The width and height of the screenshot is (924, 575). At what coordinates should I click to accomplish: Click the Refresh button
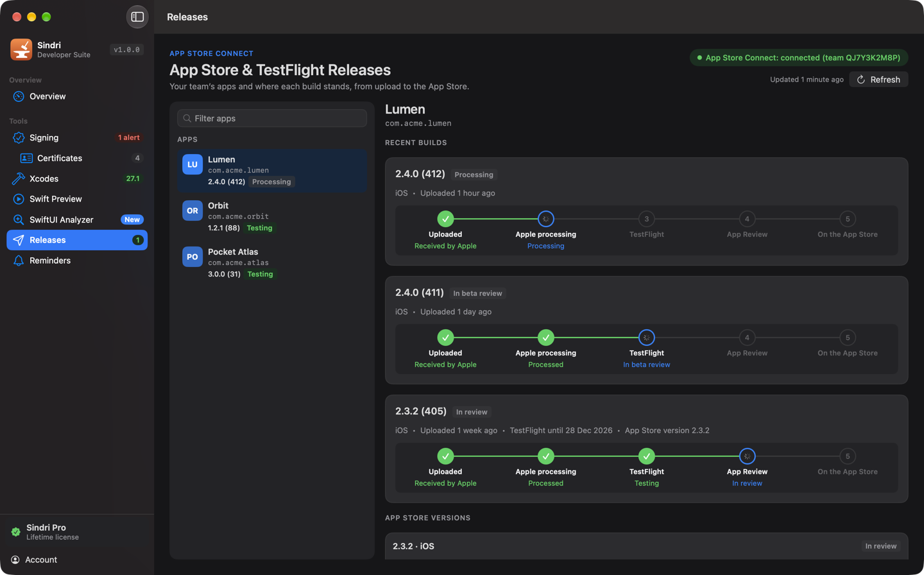(x=878, y=80)
